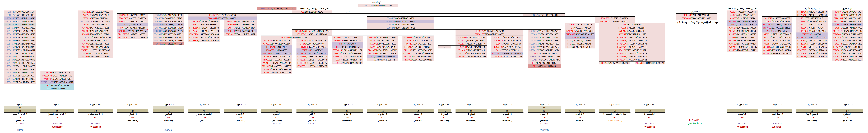Open the WGS16082 entry under sample 177
The height and width of the screenshot is (133, 868).
742,127
